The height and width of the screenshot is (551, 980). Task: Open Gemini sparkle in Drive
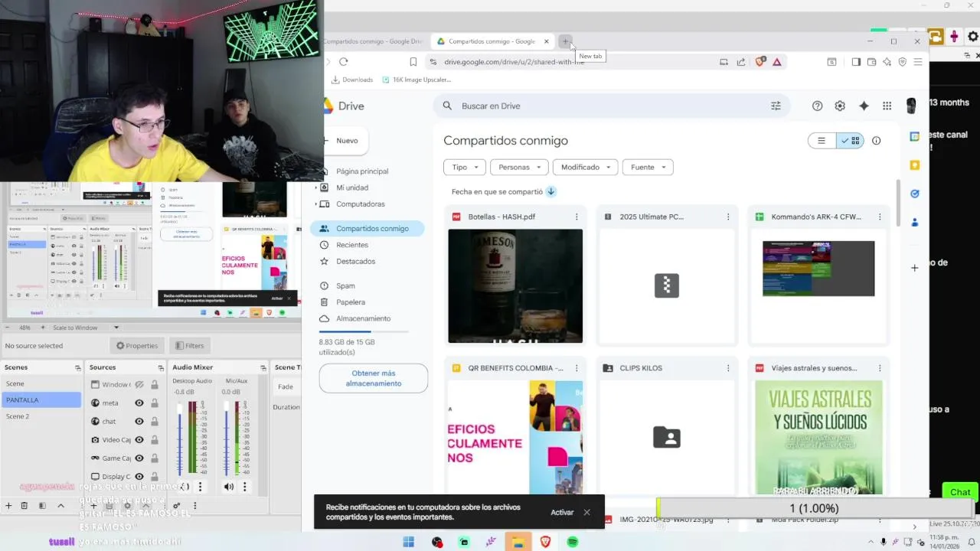click(x=864, y=106)
